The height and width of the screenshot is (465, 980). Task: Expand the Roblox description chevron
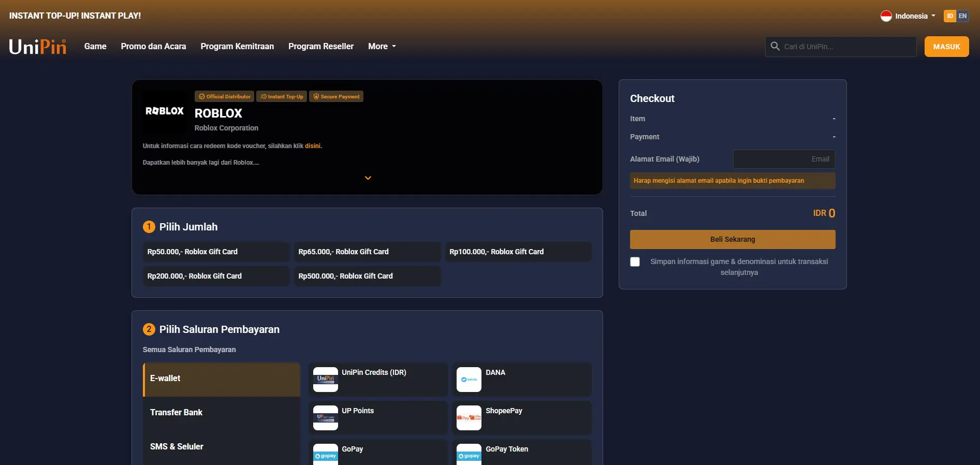[x=368, y=178]
